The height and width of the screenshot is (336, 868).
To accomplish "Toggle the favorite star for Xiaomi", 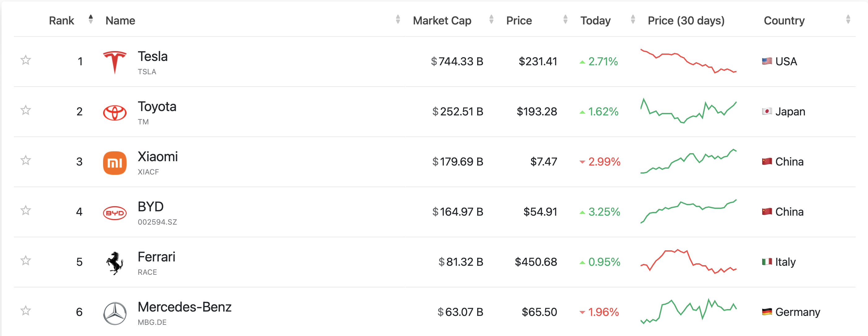I will point(26,160).
